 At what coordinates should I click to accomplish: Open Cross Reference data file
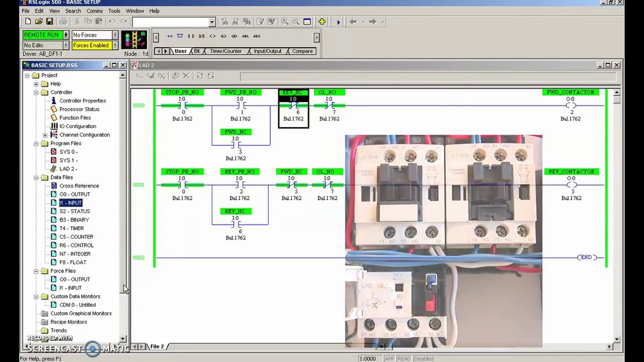[79, 186]
